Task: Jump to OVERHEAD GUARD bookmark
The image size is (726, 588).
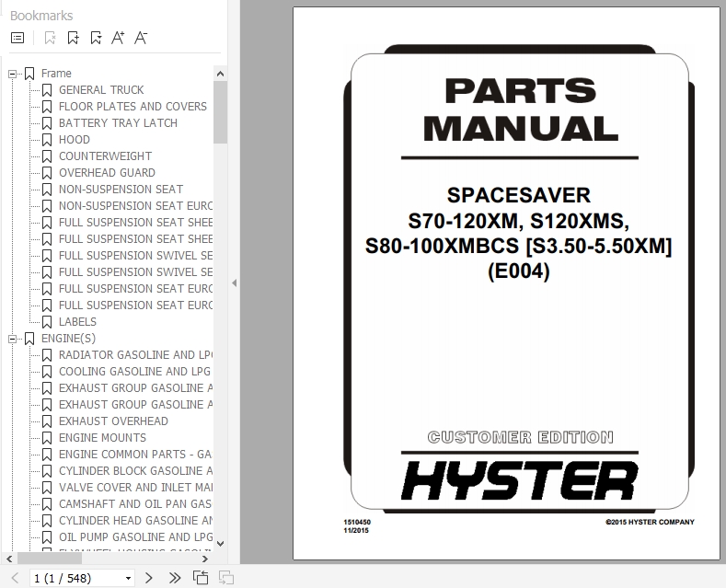Action: point(107,173)
